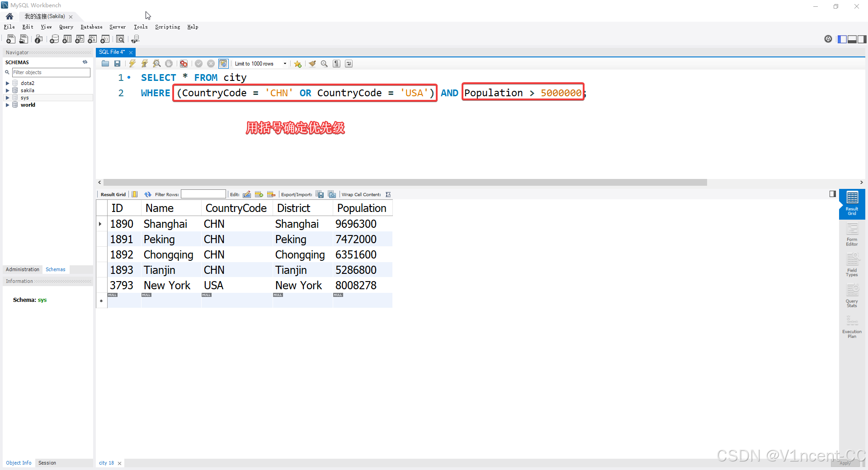
Task: Expand the sakila schema
Action: pyautogui.click(x=7, y=90)
